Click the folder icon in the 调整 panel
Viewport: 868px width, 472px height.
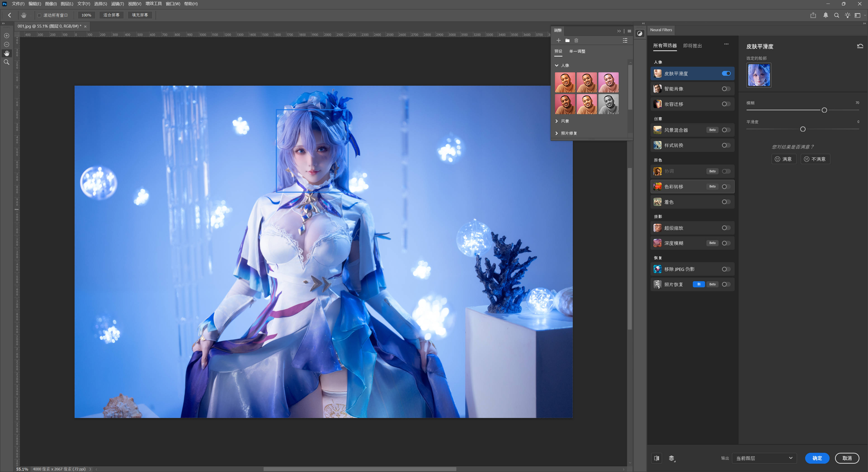pos(567,40)
